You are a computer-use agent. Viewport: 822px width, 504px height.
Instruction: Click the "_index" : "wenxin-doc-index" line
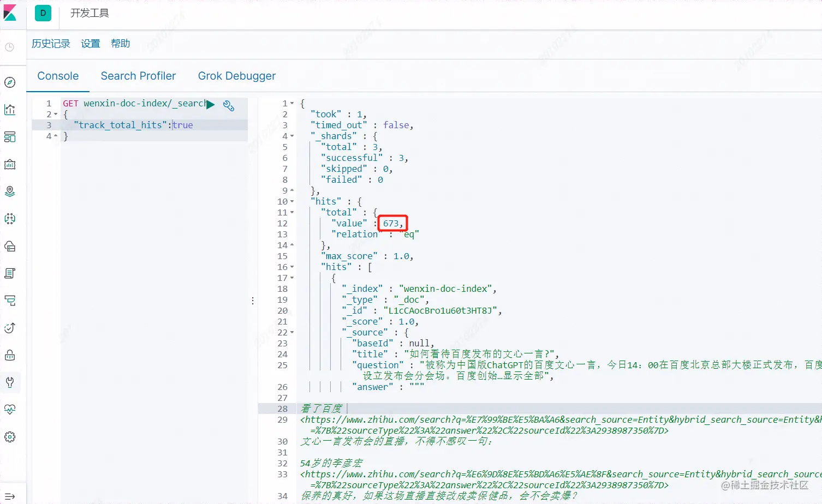tap(419, 289)
